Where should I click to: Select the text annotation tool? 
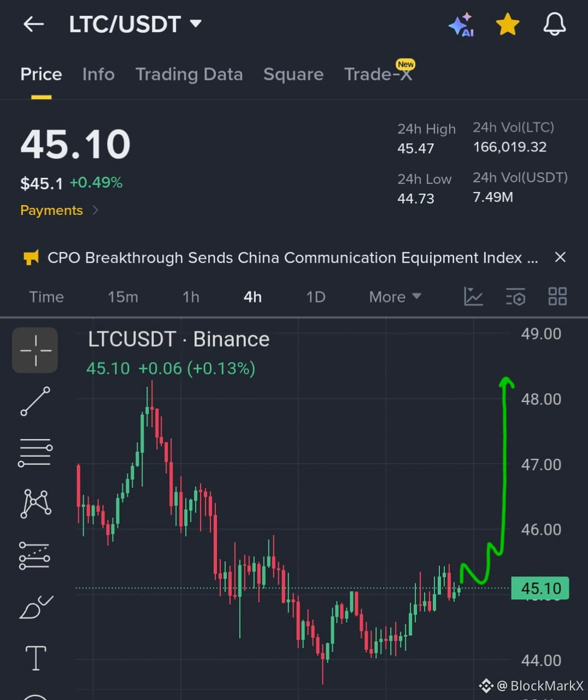click(x=36, y=658)
